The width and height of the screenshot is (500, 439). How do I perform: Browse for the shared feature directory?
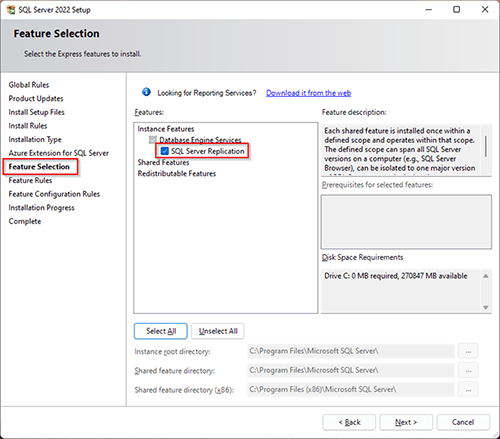468,370
